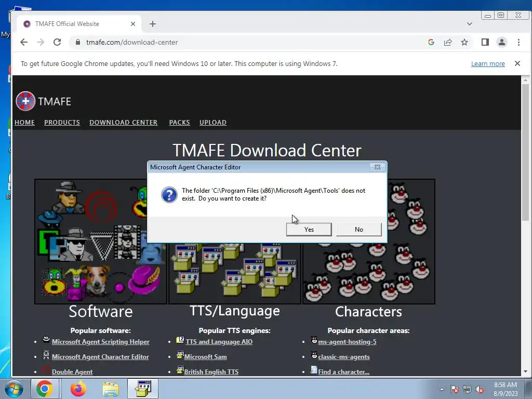Click the TTS/Language boxes image
This screenshot has height=399, width=532.
click(x=235, y=273)
